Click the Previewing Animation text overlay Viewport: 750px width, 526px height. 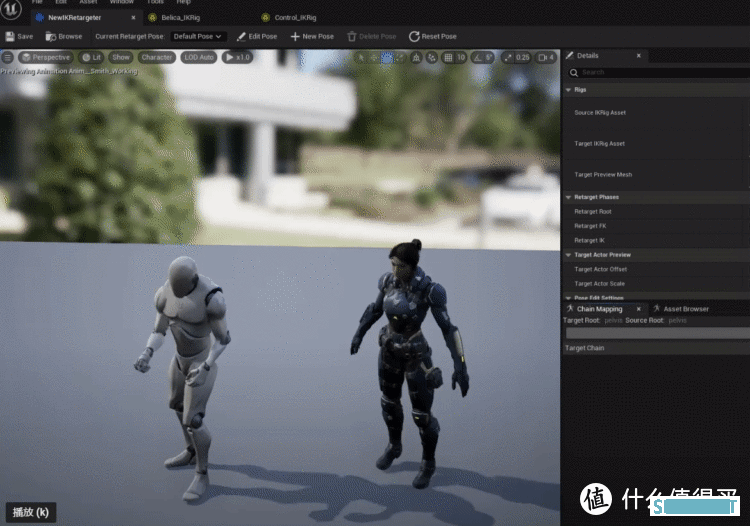click(x=69, y=71)
